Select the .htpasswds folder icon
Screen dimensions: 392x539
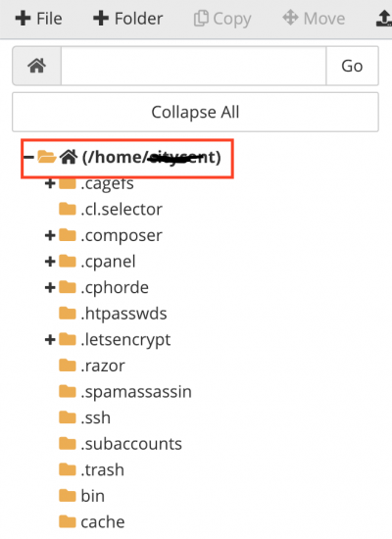(x=68, y=314)
